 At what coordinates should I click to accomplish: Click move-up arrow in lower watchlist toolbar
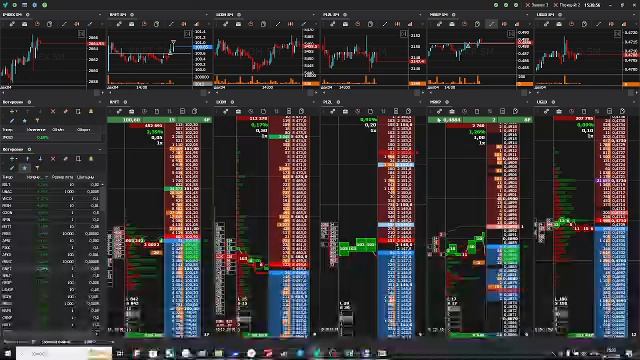(x=28, y=159)
